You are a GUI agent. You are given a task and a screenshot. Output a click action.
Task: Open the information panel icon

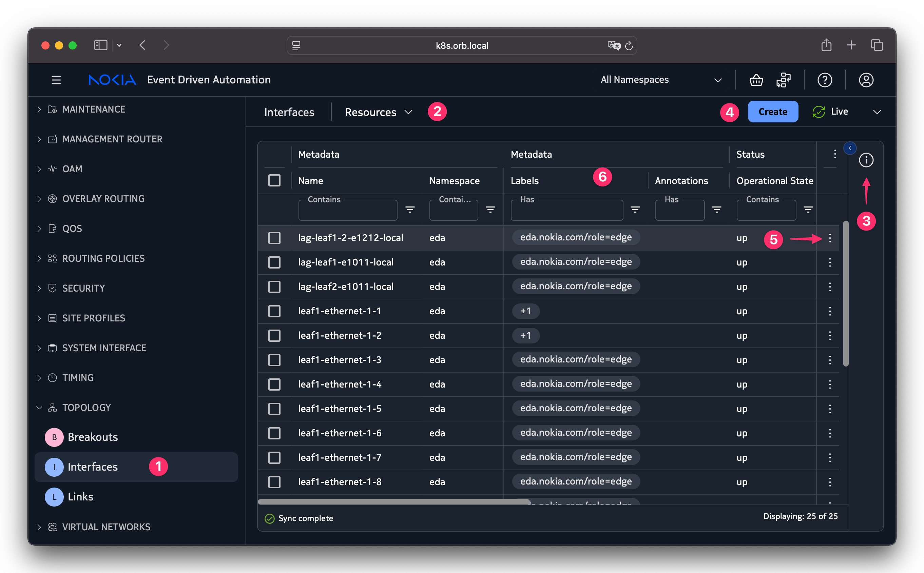(866, 160)
